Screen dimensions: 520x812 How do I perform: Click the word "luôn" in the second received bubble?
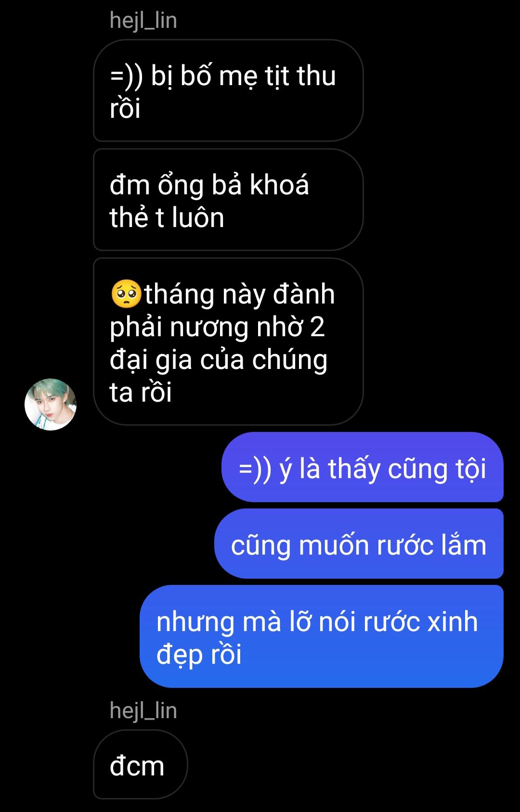[x=198, y=217]
